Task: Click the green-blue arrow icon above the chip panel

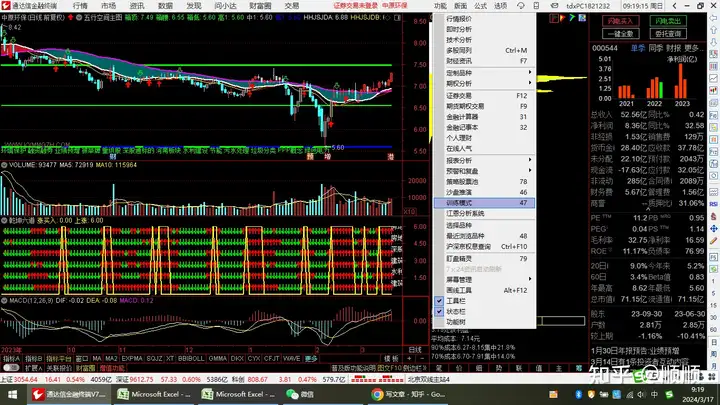Action: [x=572, y=18]
